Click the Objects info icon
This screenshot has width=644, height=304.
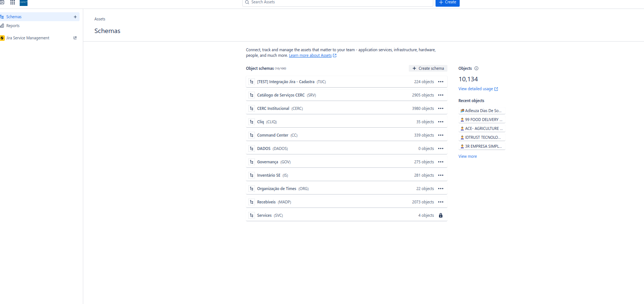[x=476, y=68]
